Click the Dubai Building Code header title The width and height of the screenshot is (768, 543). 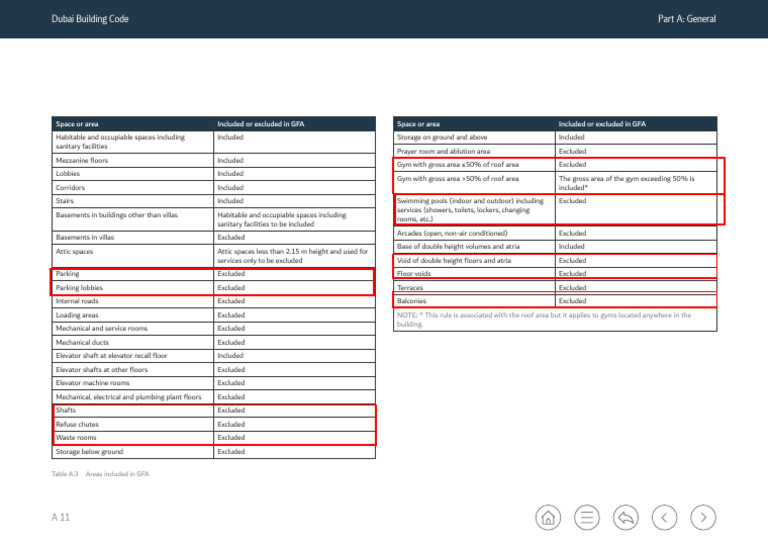(90, 19)
